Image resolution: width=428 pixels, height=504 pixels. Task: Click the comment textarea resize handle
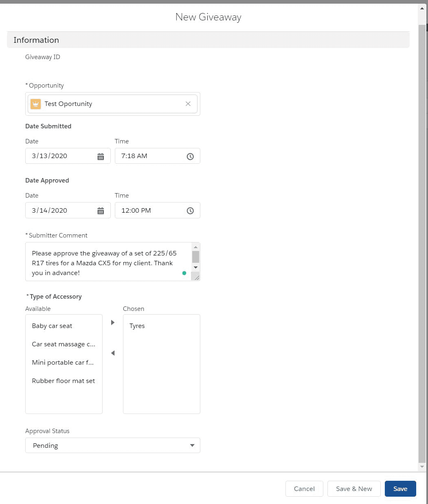pyautogui.click(x=196, y=277)
